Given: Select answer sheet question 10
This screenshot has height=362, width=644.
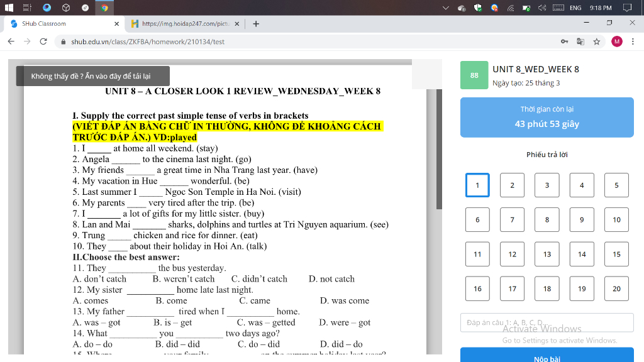Looking at the screenshot, I should coord(616,219).
